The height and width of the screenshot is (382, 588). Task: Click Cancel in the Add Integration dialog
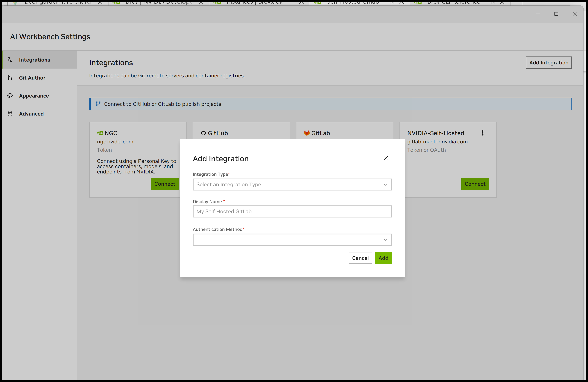tap(360, 258)
